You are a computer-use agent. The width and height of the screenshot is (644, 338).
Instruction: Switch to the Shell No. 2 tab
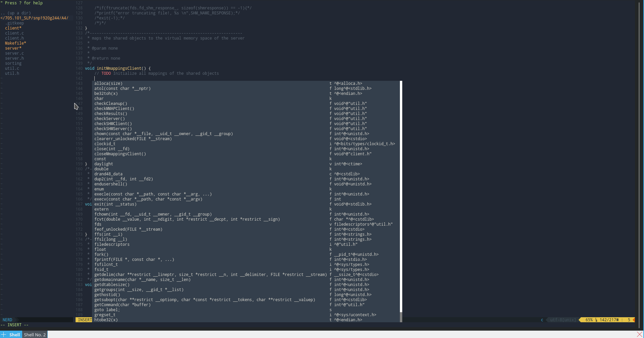(35, 334)
